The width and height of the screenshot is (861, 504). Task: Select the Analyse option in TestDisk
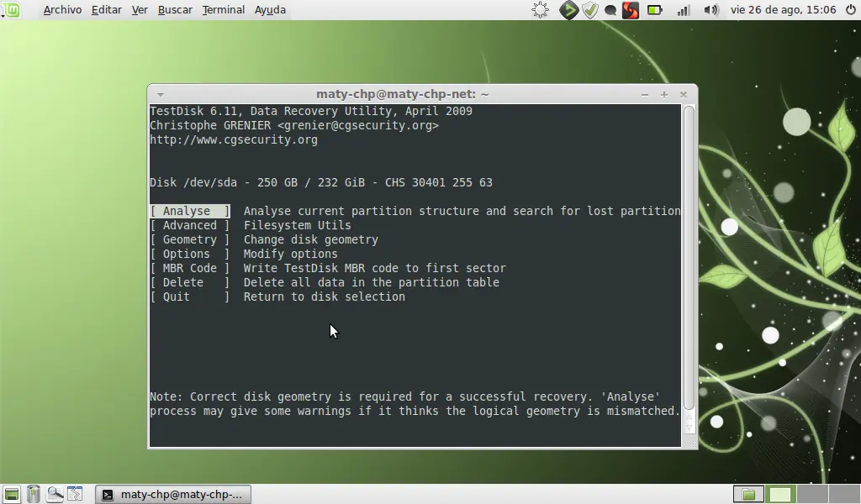190,211
